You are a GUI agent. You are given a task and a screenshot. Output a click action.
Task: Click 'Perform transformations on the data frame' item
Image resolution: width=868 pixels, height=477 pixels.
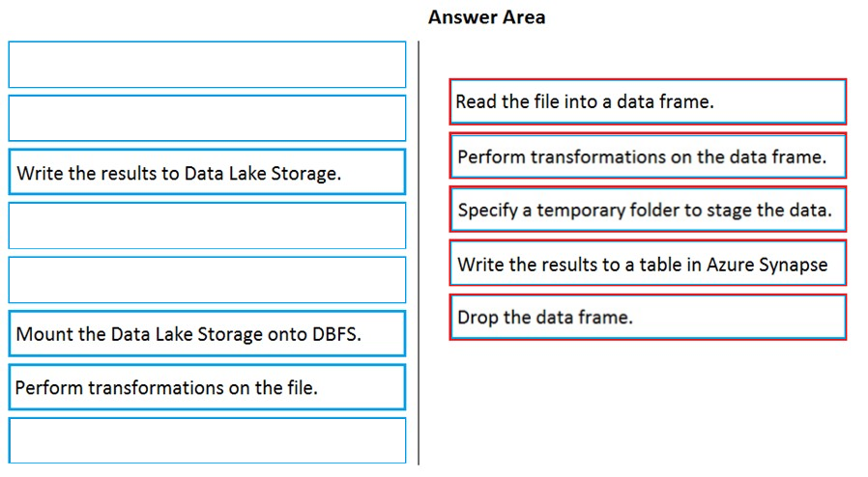[648, 155]
